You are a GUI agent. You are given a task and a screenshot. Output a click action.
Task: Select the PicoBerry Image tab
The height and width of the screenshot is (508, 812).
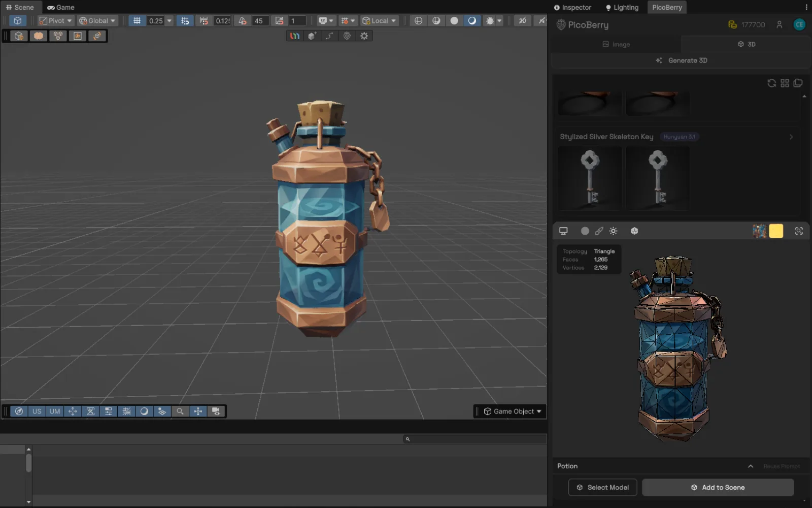click(616, 44)
